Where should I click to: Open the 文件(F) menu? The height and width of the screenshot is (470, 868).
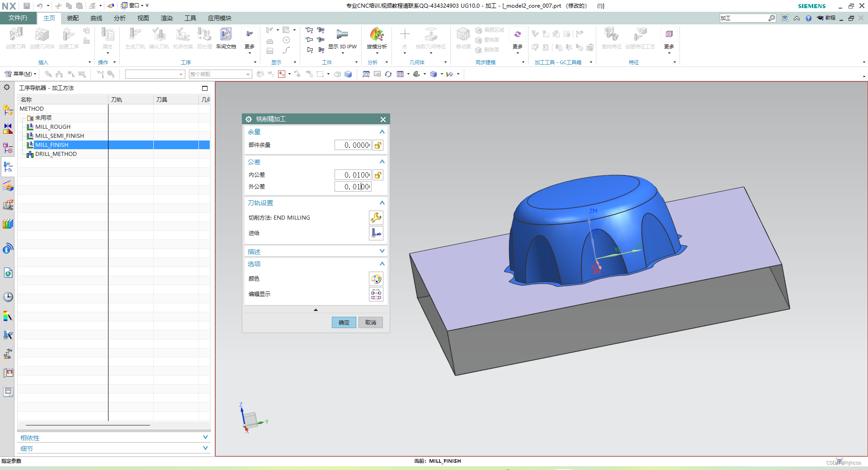(x=18, y=18)
